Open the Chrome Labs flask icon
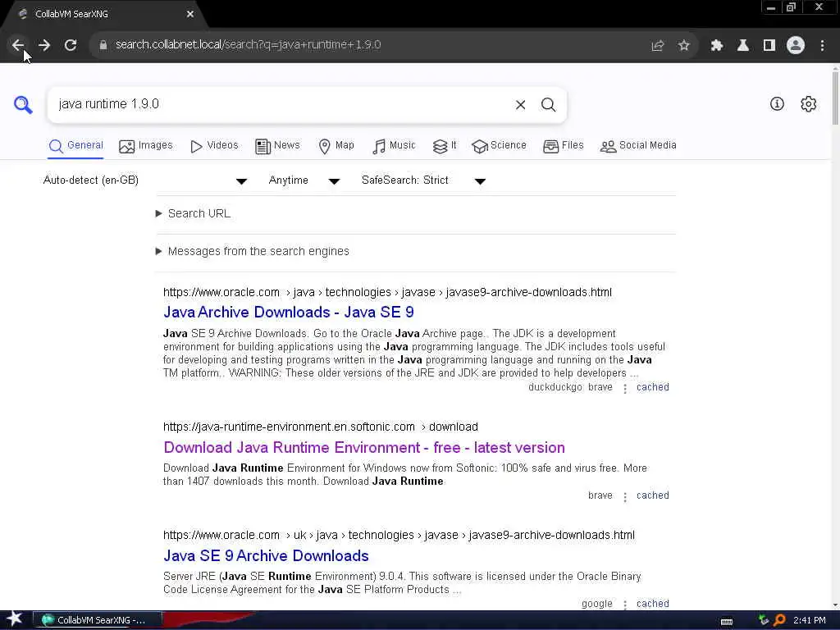Viewport: 840px width, 630px height. (743, 46)
